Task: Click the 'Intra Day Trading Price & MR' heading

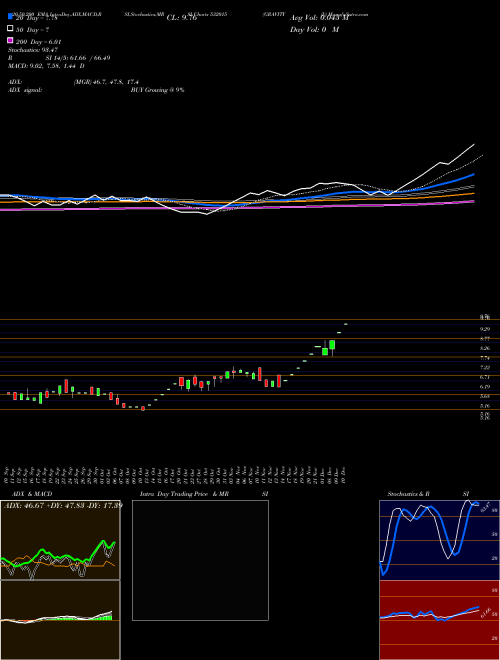Action: pos(184,494)
